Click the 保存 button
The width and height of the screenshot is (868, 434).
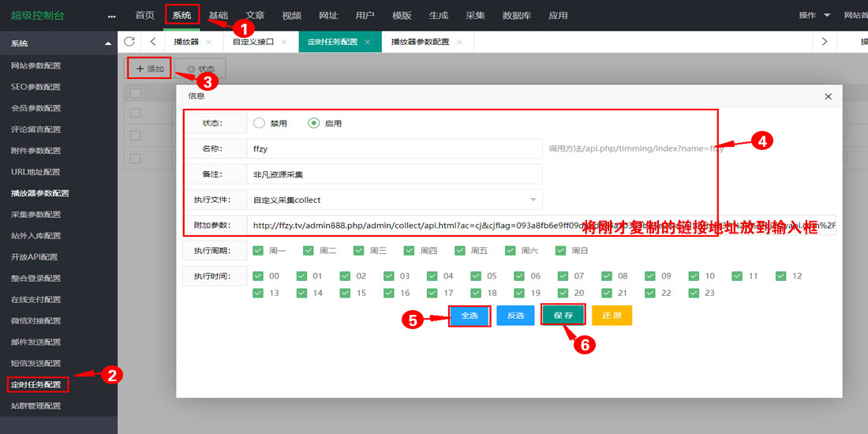tap(563, 315)
